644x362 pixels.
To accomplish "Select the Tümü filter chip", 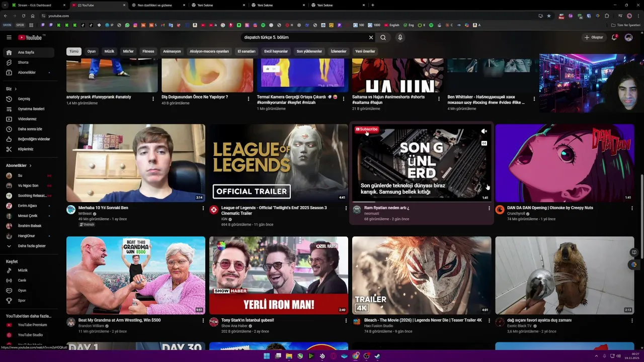I will [74, 51].
